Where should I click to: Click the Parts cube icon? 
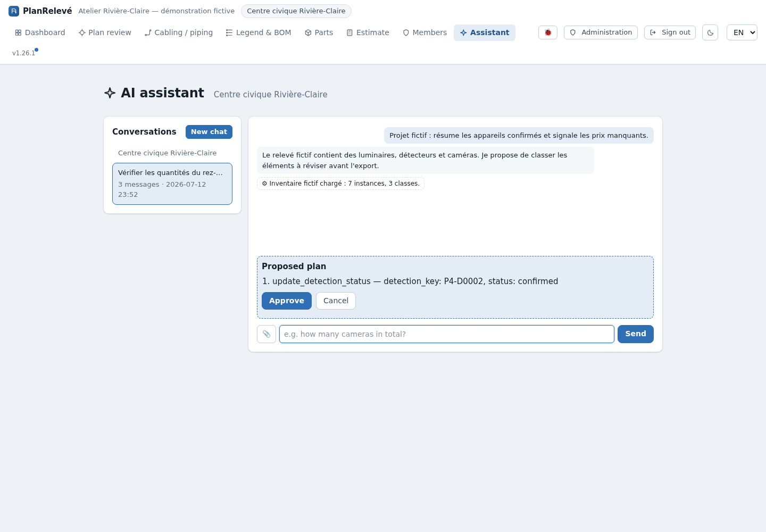pos(308,33)
